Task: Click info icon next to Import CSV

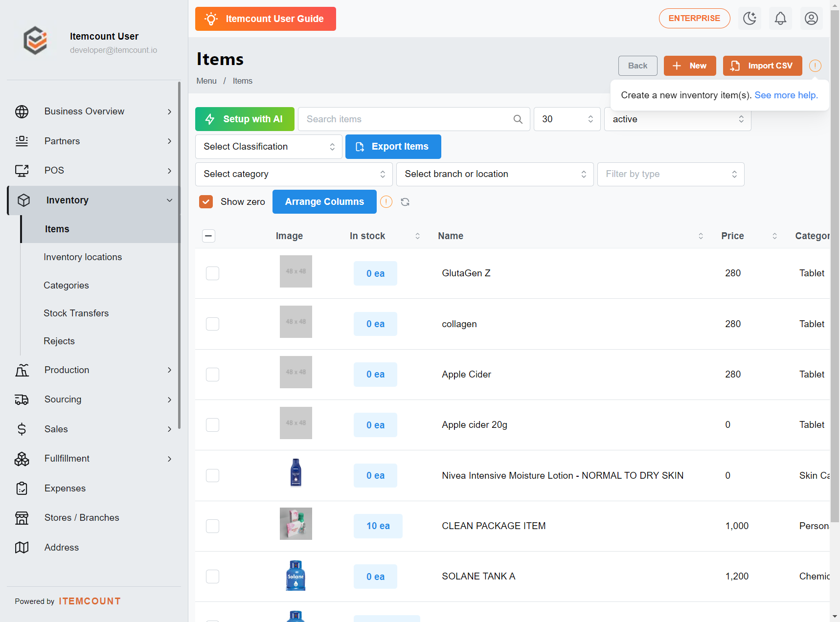Action: (815, 66)
